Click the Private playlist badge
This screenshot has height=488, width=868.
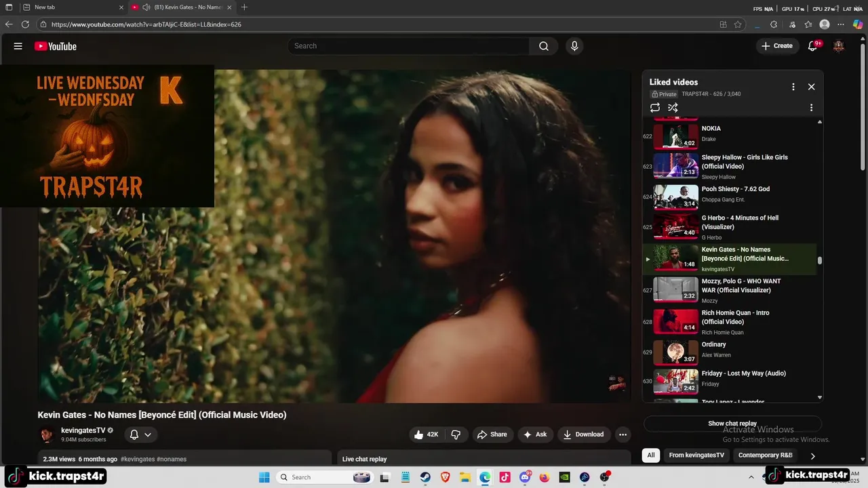click(664, 94)
